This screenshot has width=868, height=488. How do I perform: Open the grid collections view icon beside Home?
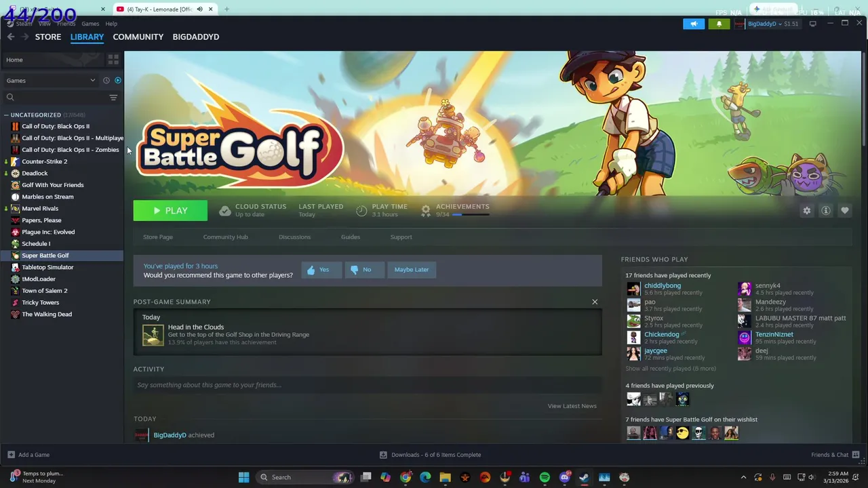113,60
